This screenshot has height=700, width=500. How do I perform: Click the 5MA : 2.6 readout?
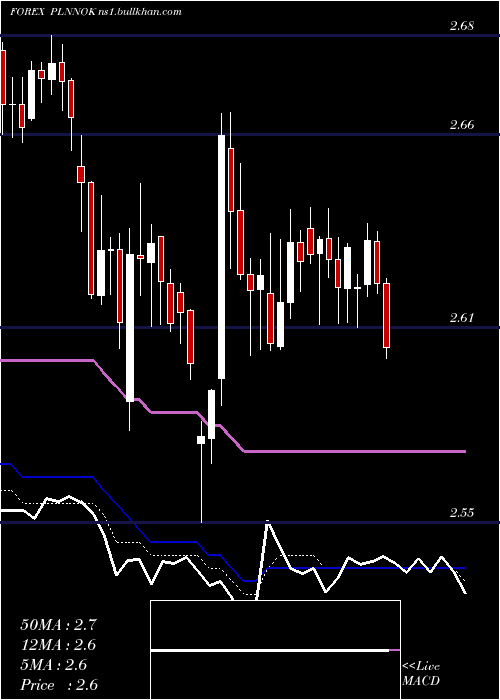click(54, 665)
